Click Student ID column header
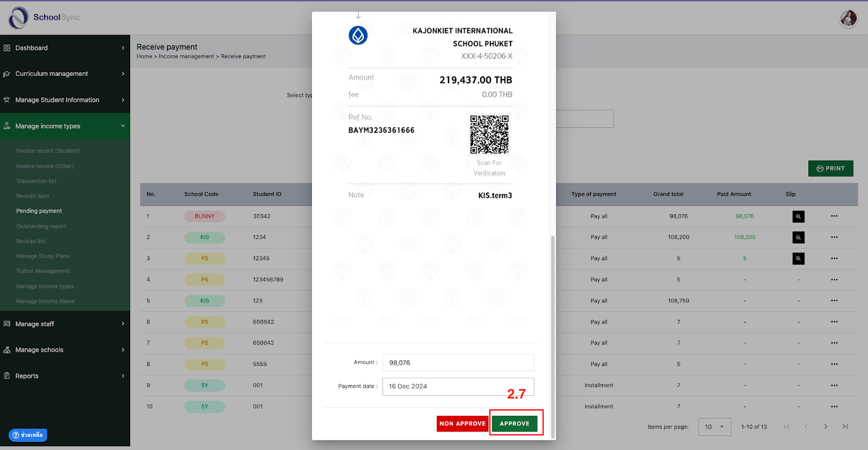868x450 pixels. point(267,194)
